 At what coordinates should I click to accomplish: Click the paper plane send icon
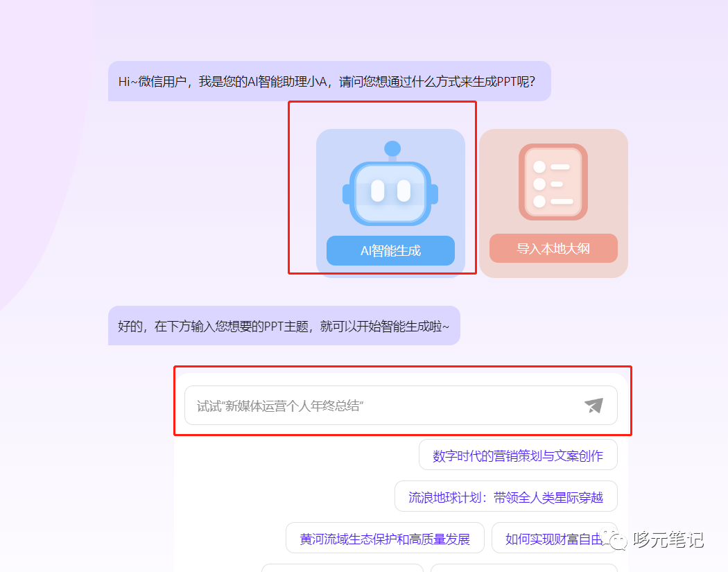tap(593, 406)
